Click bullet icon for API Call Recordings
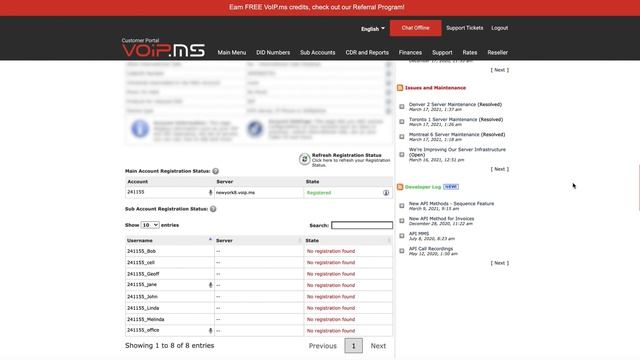 pyautogui.click(x=402, y=251)
